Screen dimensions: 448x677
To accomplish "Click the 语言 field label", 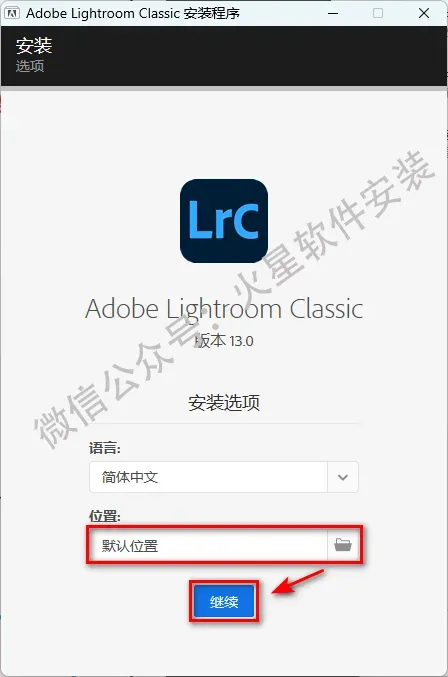I will (104, 448).
